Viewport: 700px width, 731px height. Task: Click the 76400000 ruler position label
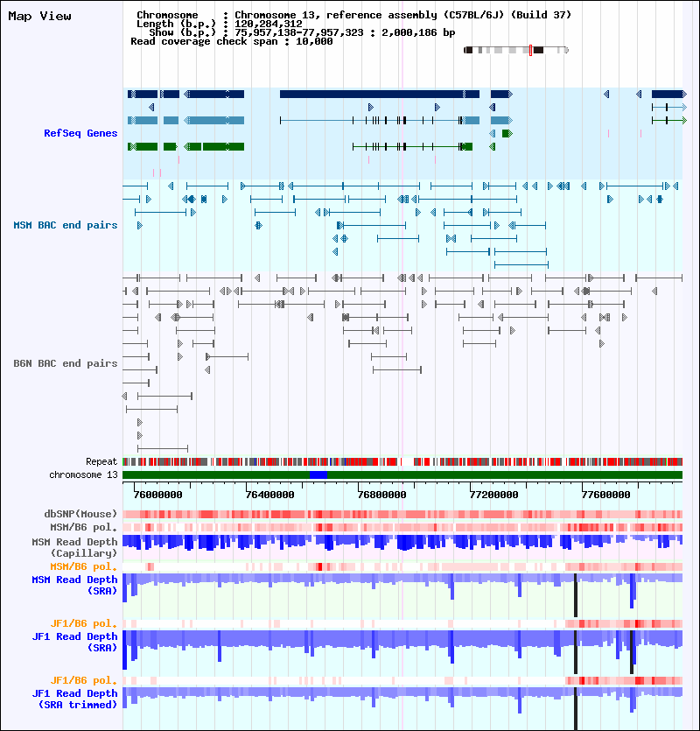pyautogui.click(x=269, y=495)
